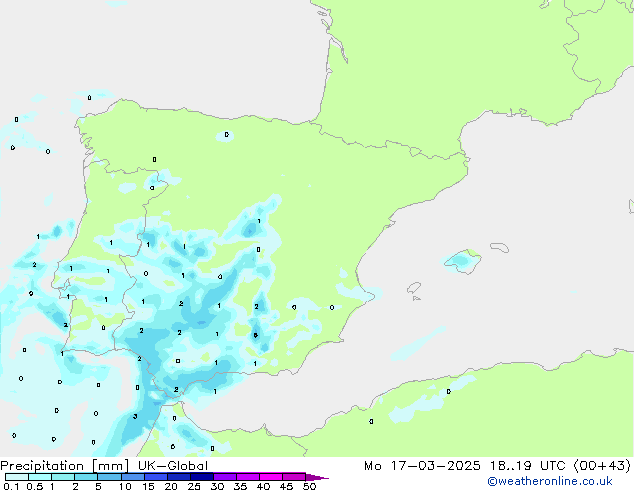
Task: Click the arrow tip ending the legend scale
Action: click(317, 477)
